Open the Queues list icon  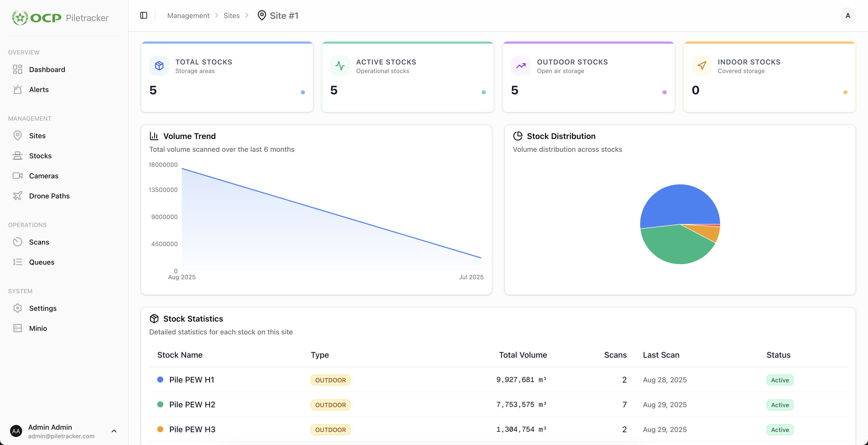click(18, 262)
